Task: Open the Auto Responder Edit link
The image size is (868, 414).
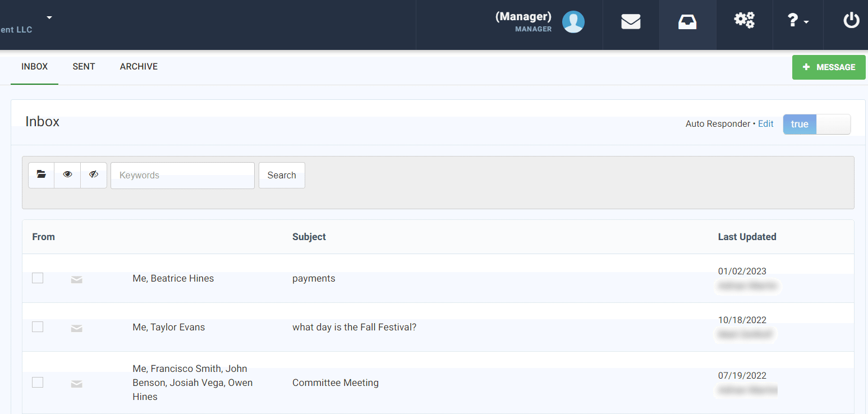Action: (x=765, y=123)
